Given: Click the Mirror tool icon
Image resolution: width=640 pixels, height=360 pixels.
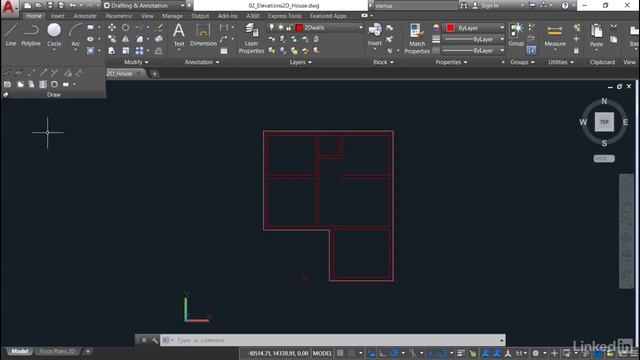Looking at the screenshot, I should tap(126, 39).
